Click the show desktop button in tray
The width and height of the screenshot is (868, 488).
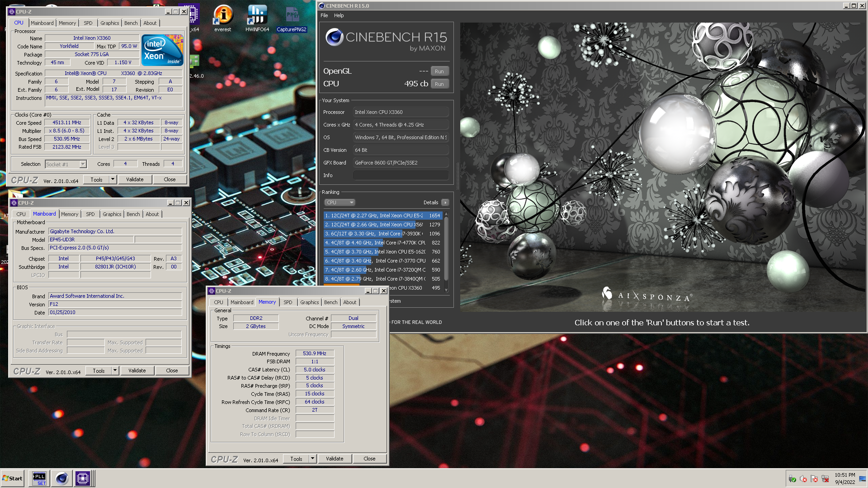862,479
